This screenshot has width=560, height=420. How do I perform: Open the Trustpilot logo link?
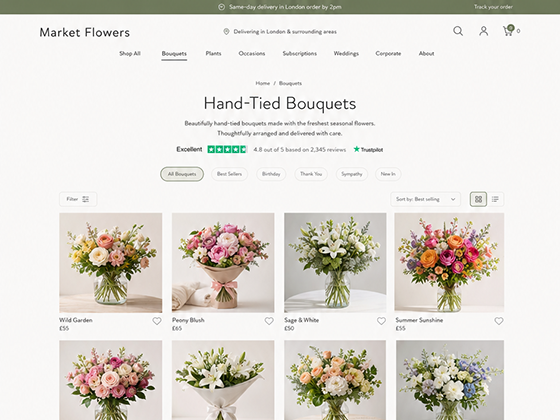368,149
